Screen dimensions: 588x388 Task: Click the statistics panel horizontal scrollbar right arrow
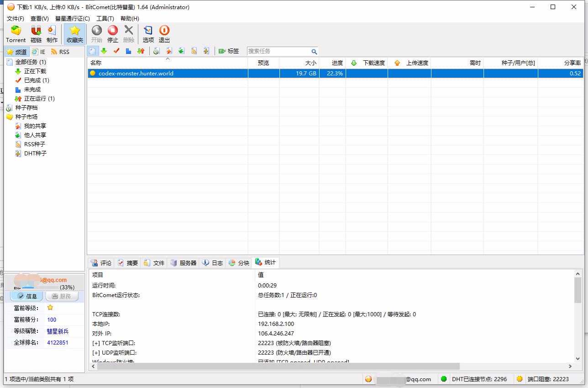[x=570, y=366]
